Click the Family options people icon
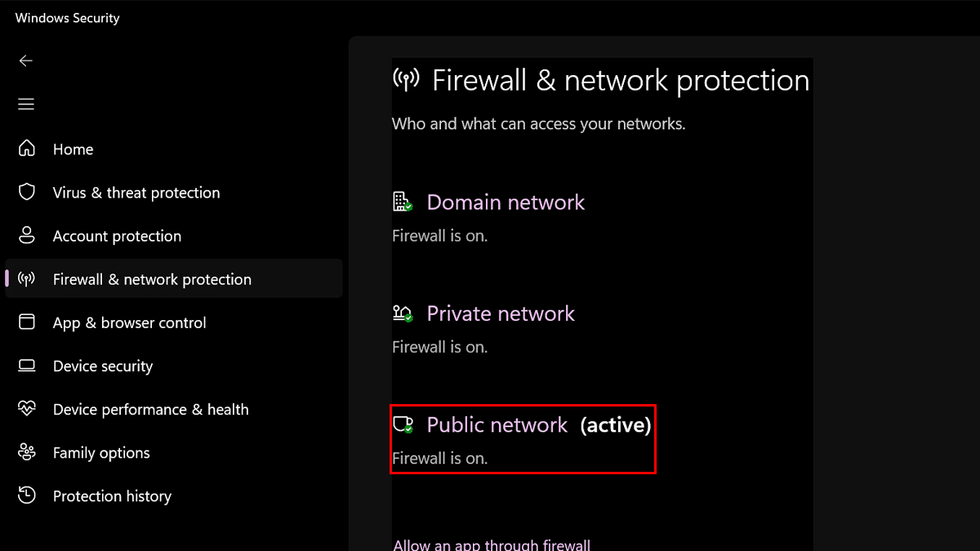Viewport: 980px width, 551px height. 27,451
